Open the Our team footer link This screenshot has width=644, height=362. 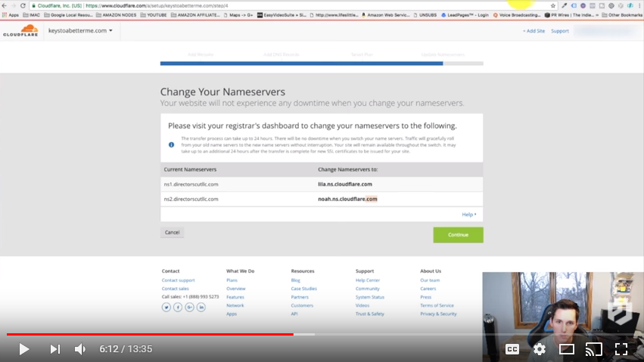coord(430,280)
